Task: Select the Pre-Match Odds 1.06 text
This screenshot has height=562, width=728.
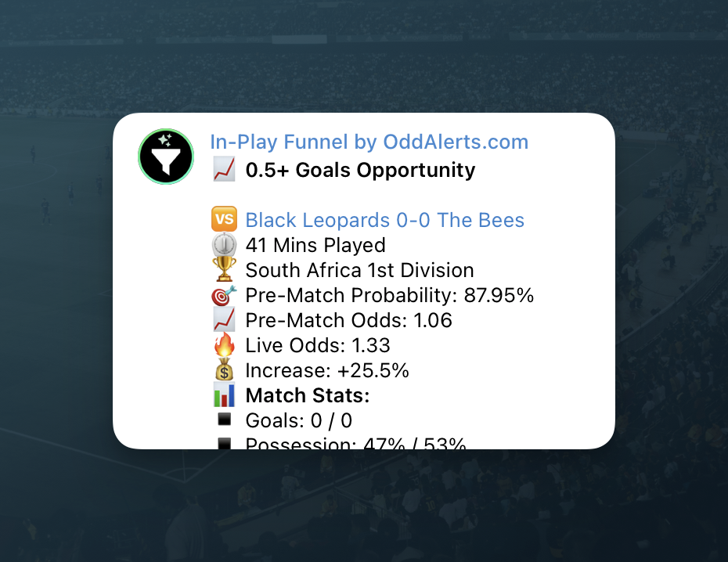Action: [x=348, y=321]
